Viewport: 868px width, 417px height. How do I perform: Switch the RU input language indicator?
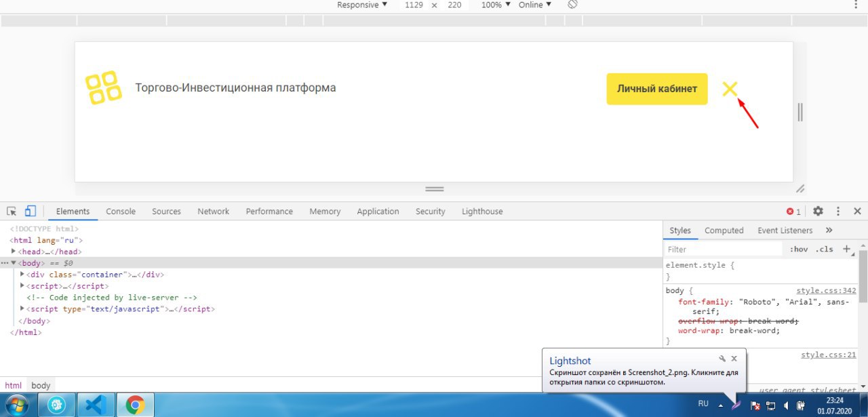point(703,404)
